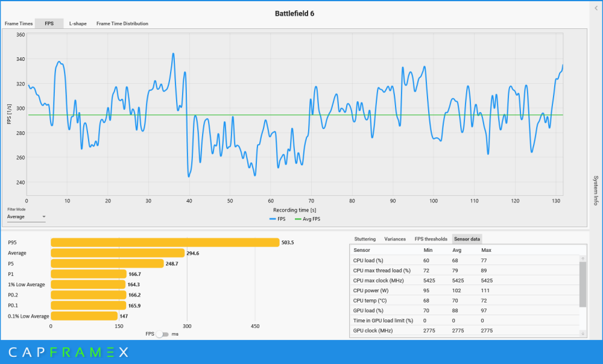603x364 pixels.
Task: Expand the System Info side panel
Action: [596, 190]
